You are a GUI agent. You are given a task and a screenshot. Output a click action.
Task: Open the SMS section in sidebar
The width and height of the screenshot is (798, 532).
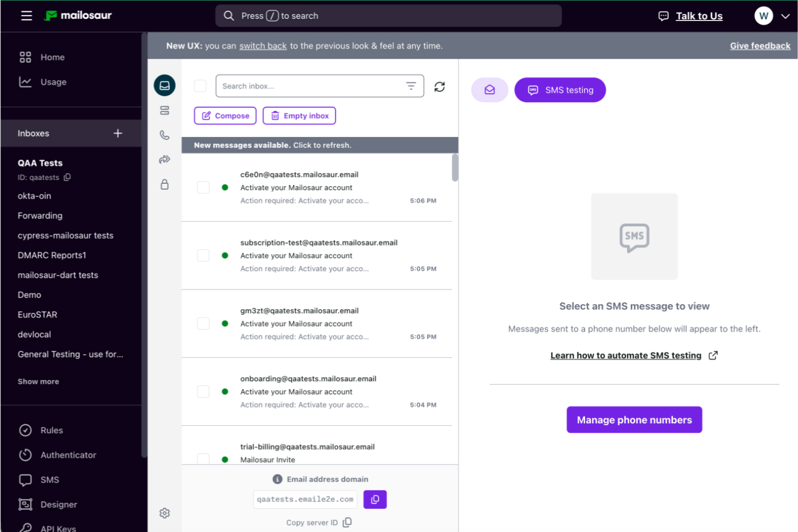click(x=49, y=479)
